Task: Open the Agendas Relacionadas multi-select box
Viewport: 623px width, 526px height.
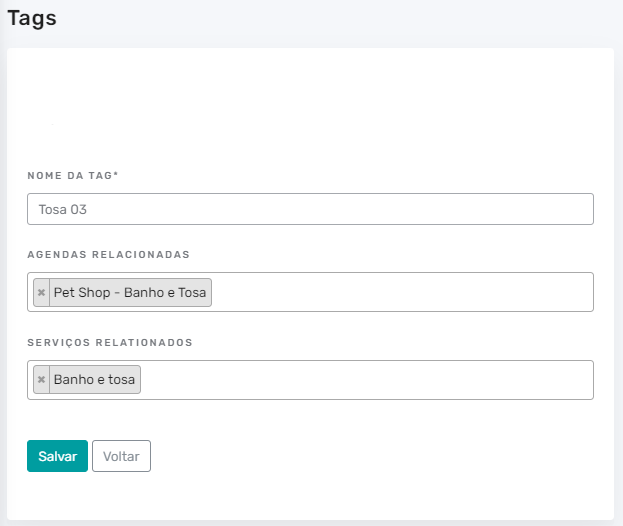Action: (x=310, y=292)
